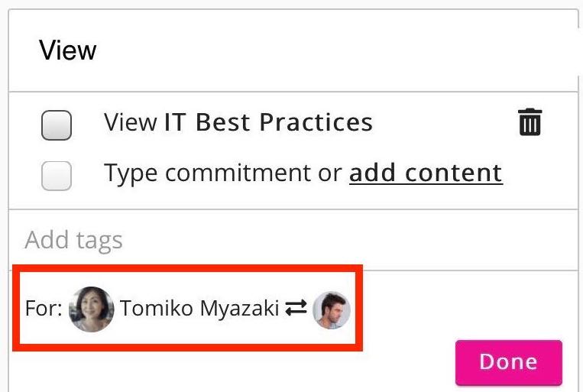Click the word Myazaki in the assignee name
The image size is (583, 392).
(240, 309)
